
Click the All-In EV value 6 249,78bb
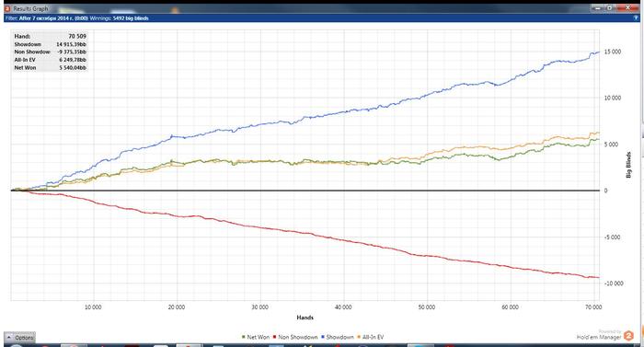(x=73, y=60)
